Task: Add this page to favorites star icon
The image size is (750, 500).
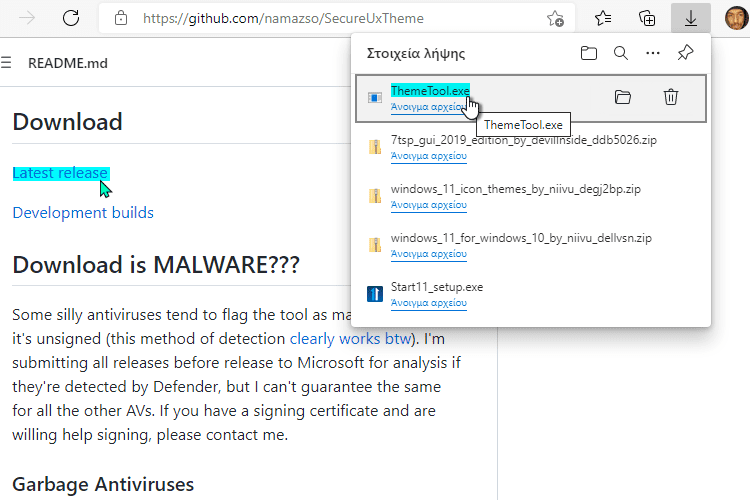Action: coord(555,19)
